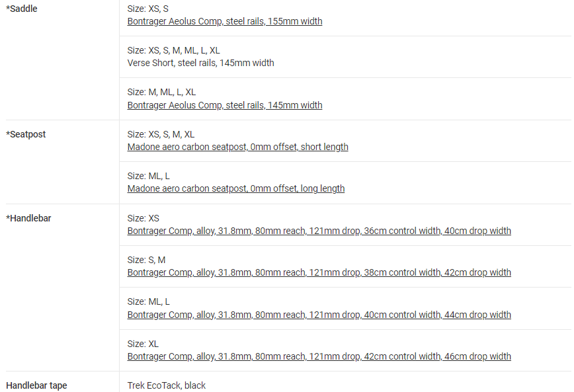Screen dimensions: 574x392
Task: Click the handlebar "Size: XL" text
Action: point(143,344)
